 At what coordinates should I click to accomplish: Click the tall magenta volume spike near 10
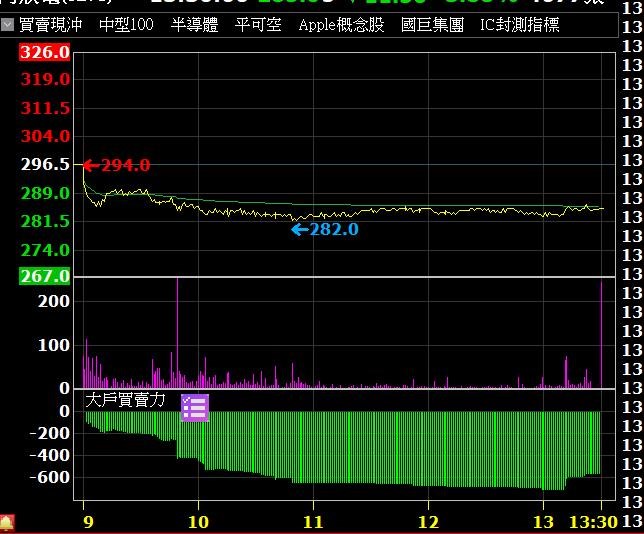pyautogui.click(x=177, y=330)
